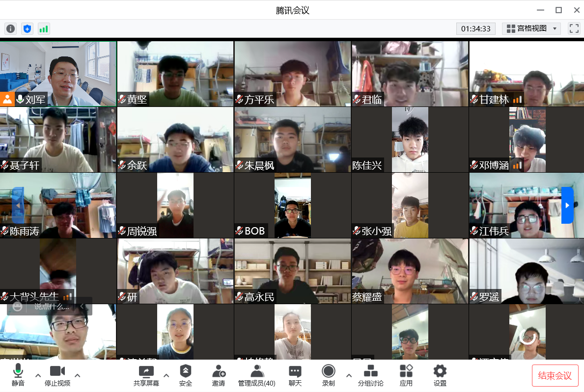Screen dimensions: 584x392
Task: Open the 安全 security menu
Action: point(186,375)
